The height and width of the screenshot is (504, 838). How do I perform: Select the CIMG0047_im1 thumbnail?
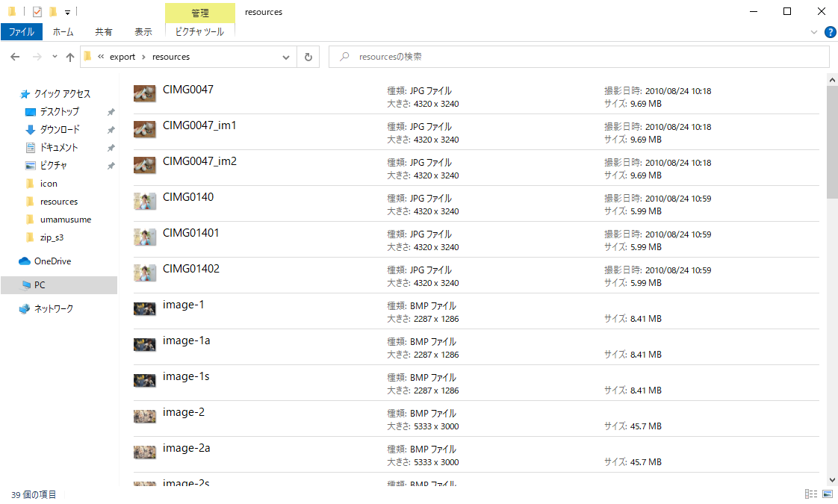(145, 129)
